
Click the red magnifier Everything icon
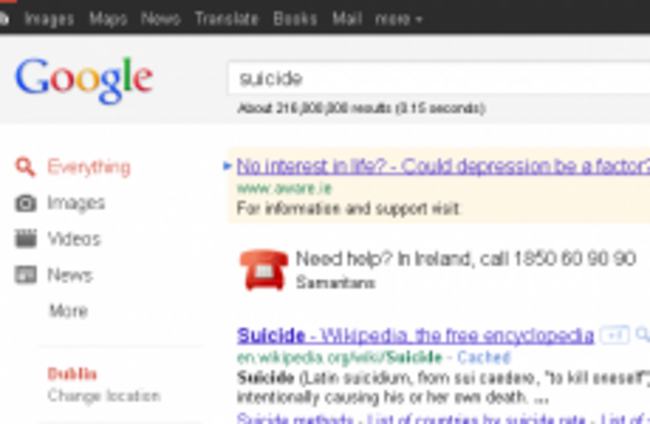pos(25,167)
